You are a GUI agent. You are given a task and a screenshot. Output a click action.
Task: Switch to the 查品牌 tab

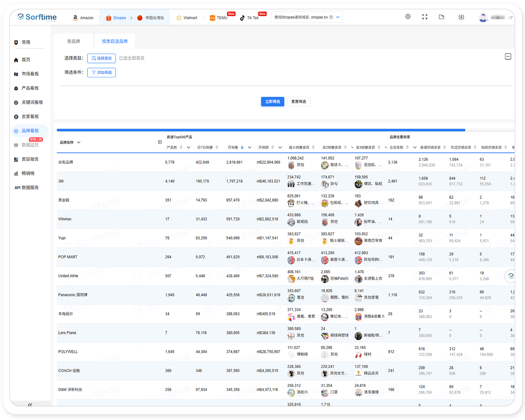point(73,41)
